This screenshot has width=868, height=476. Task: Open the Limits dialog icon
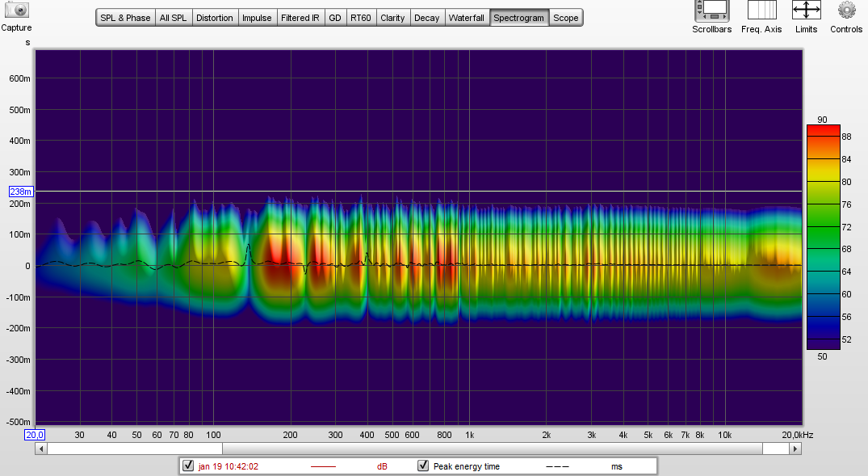tap(806, 11)
